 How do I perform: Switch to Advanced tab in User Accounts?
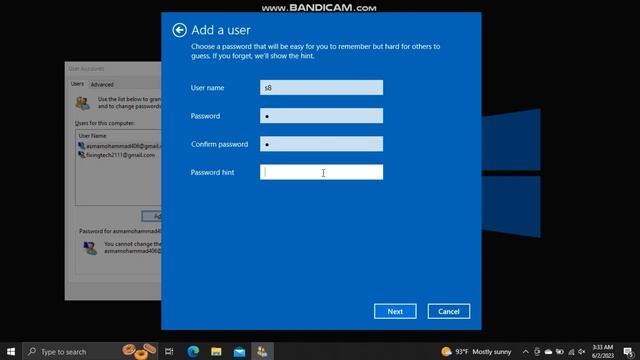point(102,84)
